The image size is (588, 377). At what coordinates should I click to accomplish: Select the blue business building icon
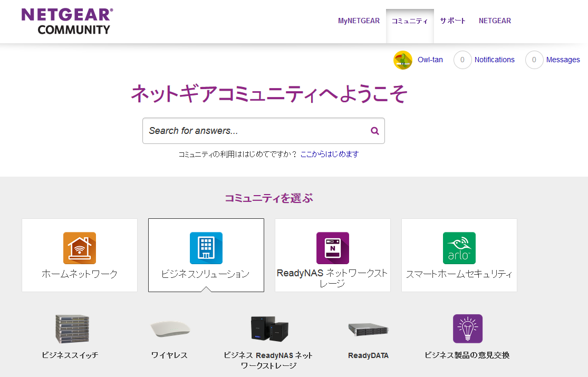coord(206,248)
